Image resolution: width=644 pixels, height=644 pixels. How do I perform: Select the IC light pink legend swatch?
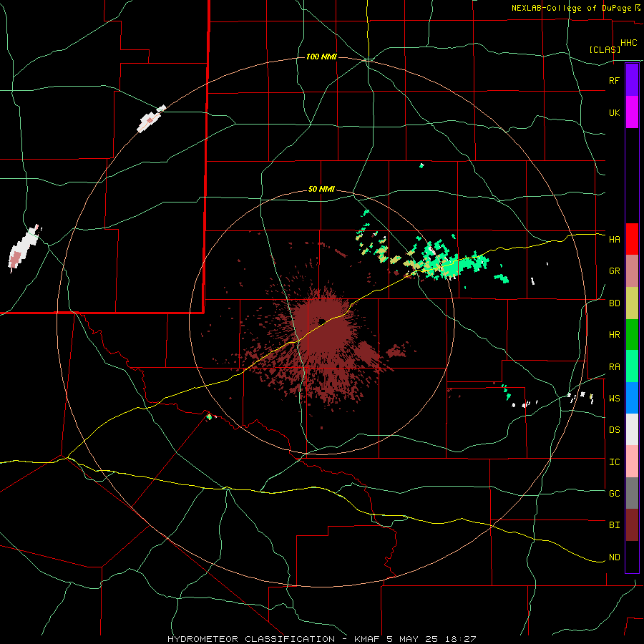point(632,462)
